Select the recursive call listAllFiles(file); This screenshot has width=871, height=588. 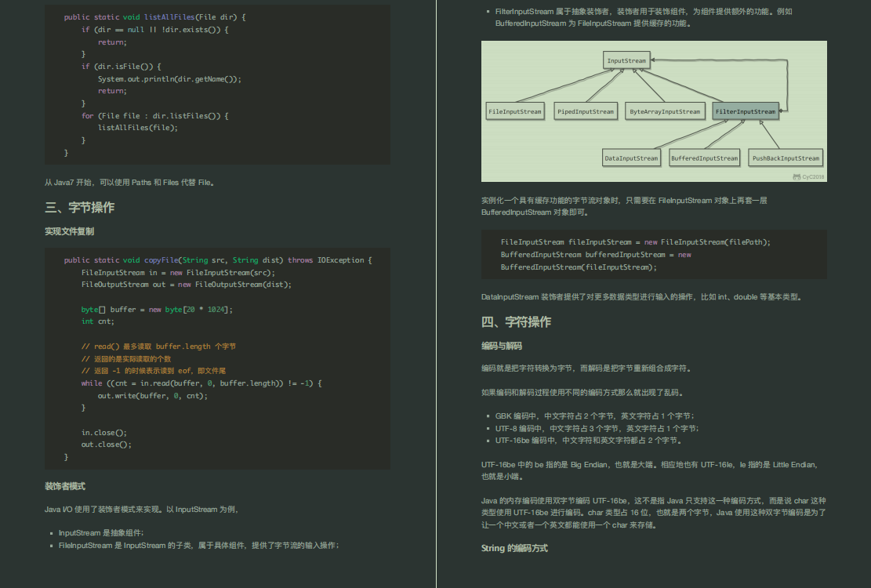[x=138, y=128]
